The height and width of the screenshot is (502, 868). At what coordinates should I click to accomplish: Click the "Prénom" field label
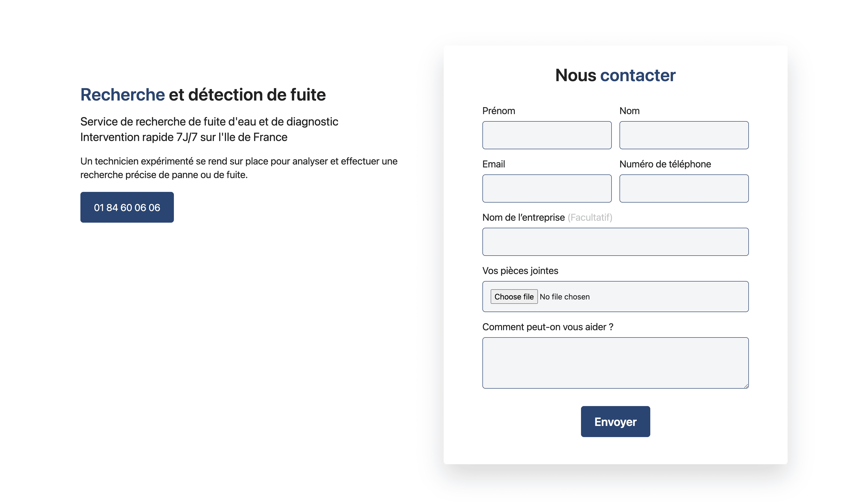point(498,111)
